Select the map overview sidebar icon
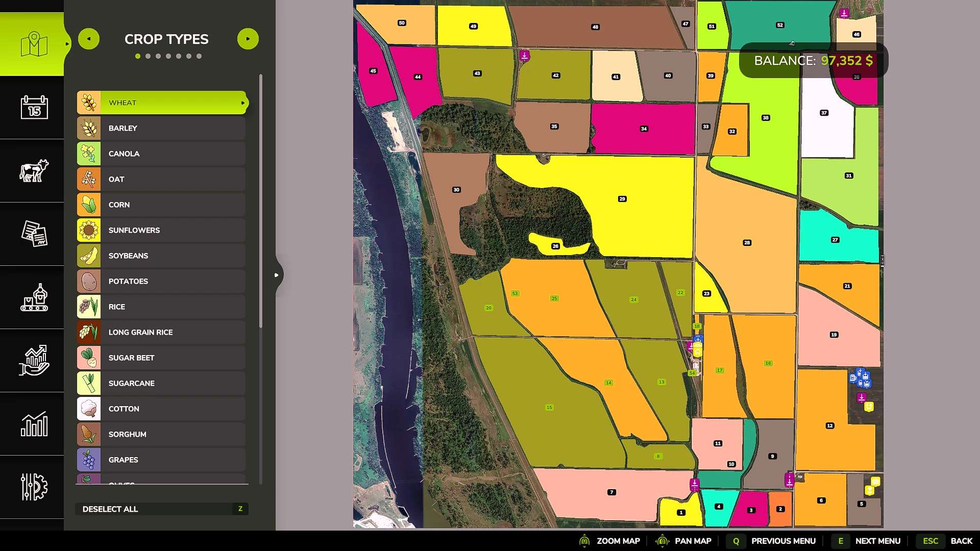The image size is (980, 551). click(34, 44)
